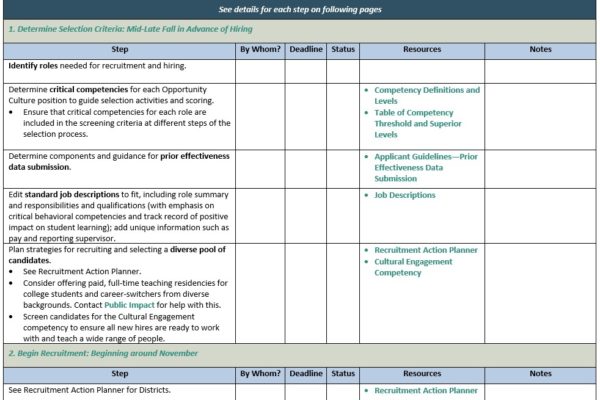
Task: Click bullet 'Screen candidates for the Cultural Engagement'
Action: (121, 328)
